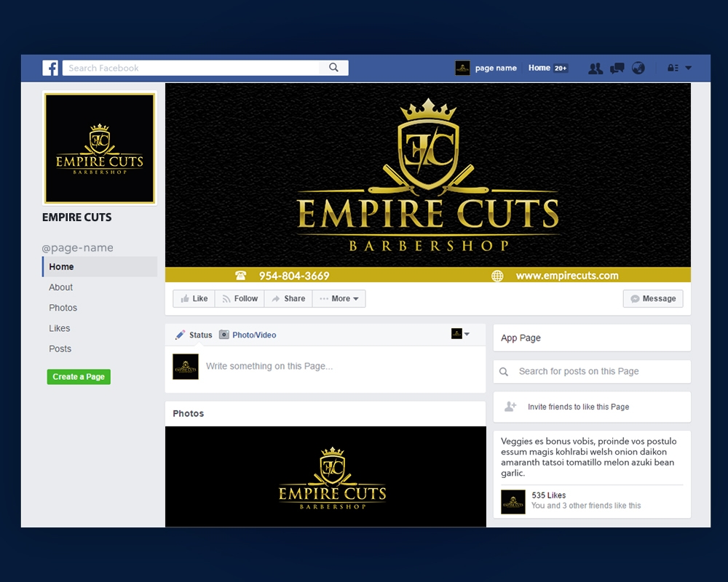Click the Photo/Video camera icon
The height and width of the screenshot is (582, 728).
(224, 335)
